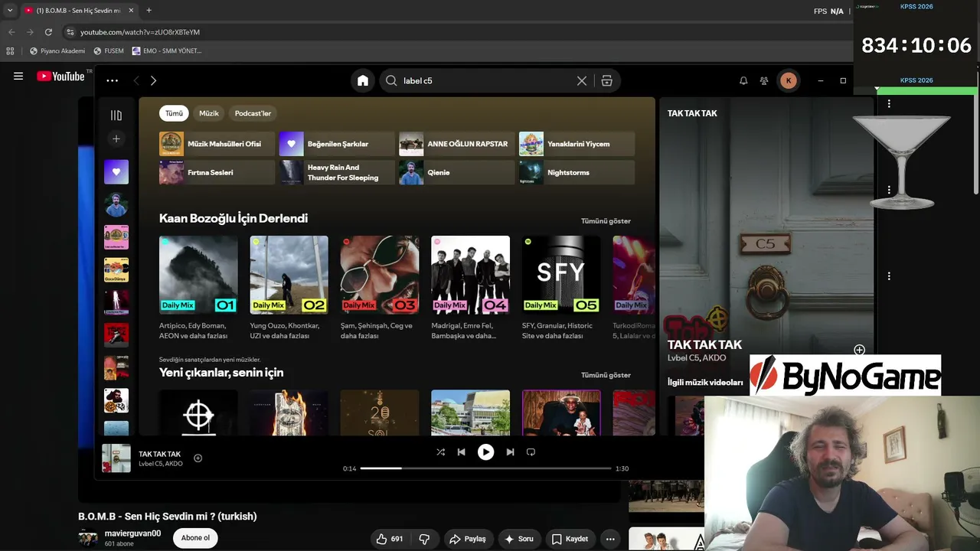Skip to the previous track in Spotify
The image size is (980, 551).
[x=461, y=452]
